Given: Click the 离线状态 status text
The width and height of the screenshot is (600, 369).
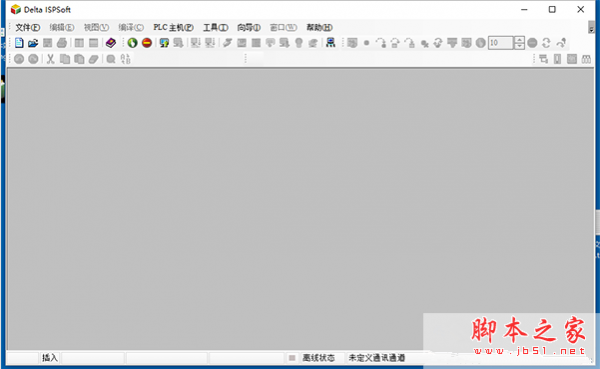Looking at the screenshot, I should click(318, 358).
